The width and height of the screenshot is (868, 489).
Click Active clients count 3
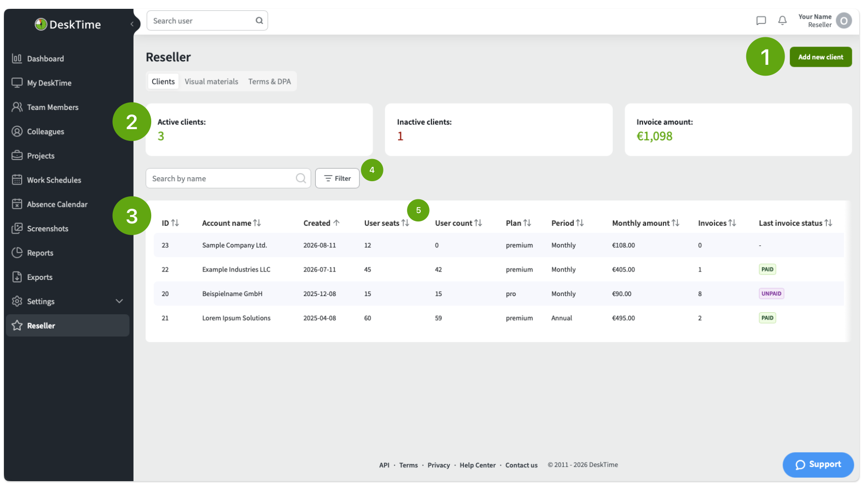pos(161,136)
